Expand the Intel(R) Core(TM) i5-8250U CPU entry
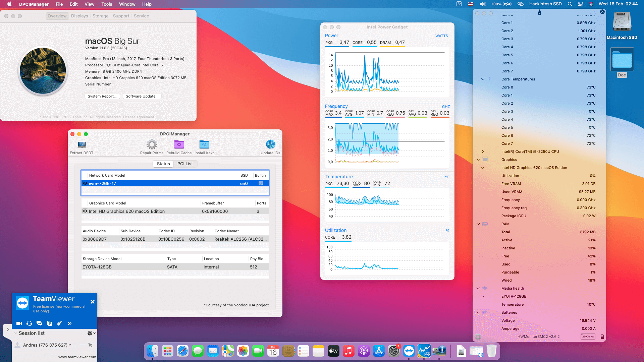Viewport: 644px width, 362px height. tap(483, 152)
